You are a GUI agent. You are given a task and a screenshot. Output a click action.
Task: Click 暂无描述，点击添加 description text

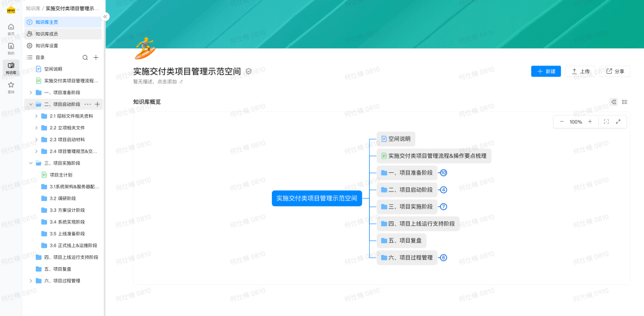tap(155, 82)
